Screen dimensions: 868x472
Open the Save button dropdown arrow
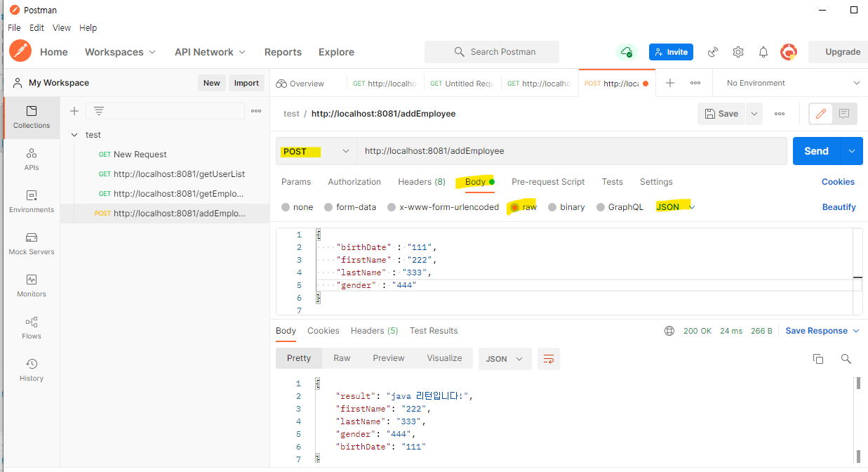click(754, 114)
